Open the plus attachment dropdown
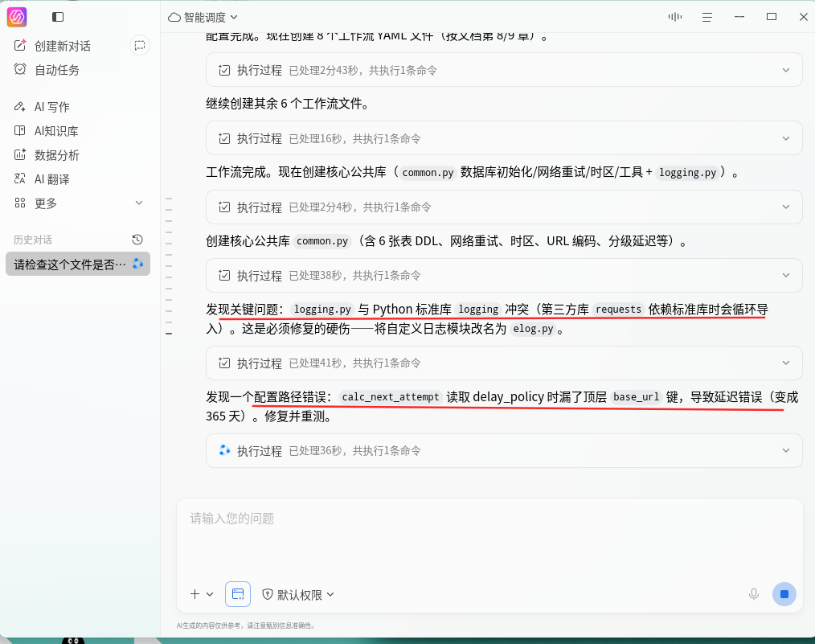Screen dimensions: 815x644 pyautogui.click(x=202, y=594)
